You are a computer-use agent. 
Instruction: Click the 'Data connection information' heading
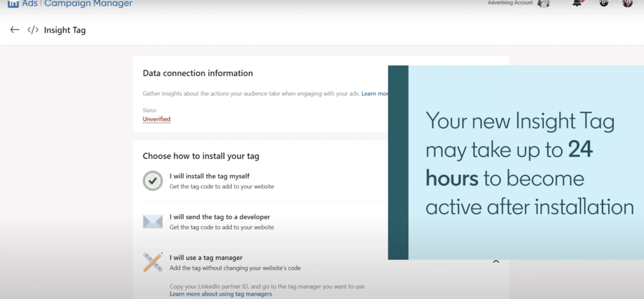(x=198, y=73)
